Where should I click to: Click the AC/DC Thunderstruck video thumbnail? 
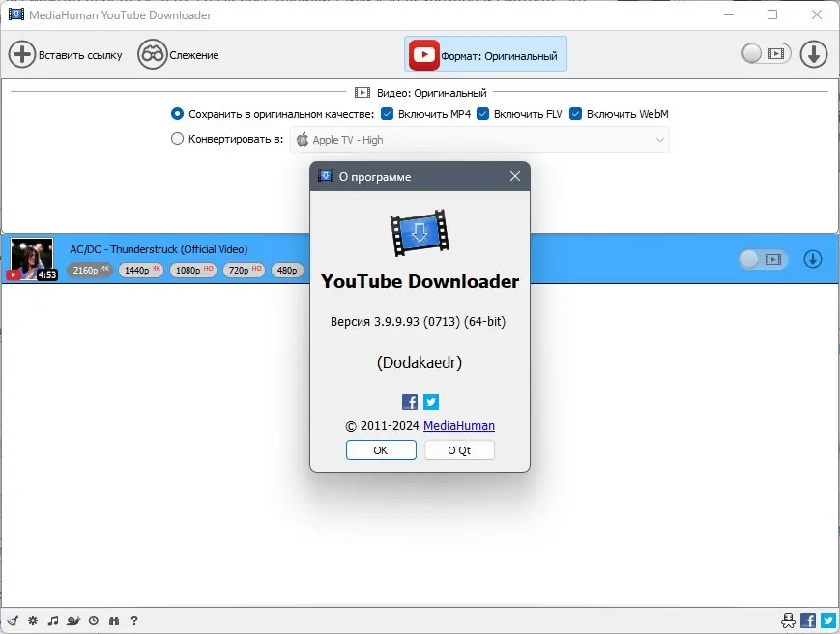[32, 259]
